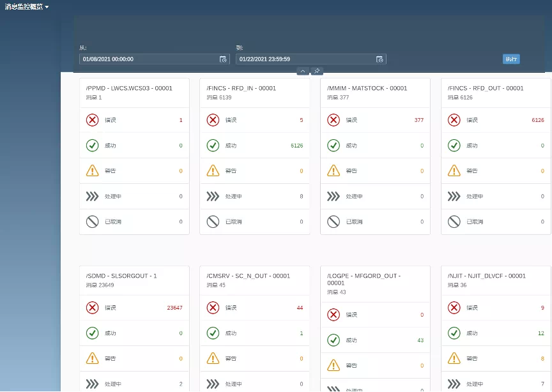This screenshot has height=392, width=552.
Task: Click success icon in /SDMD - SLSORGOUT card
Action: click(93, 333)
